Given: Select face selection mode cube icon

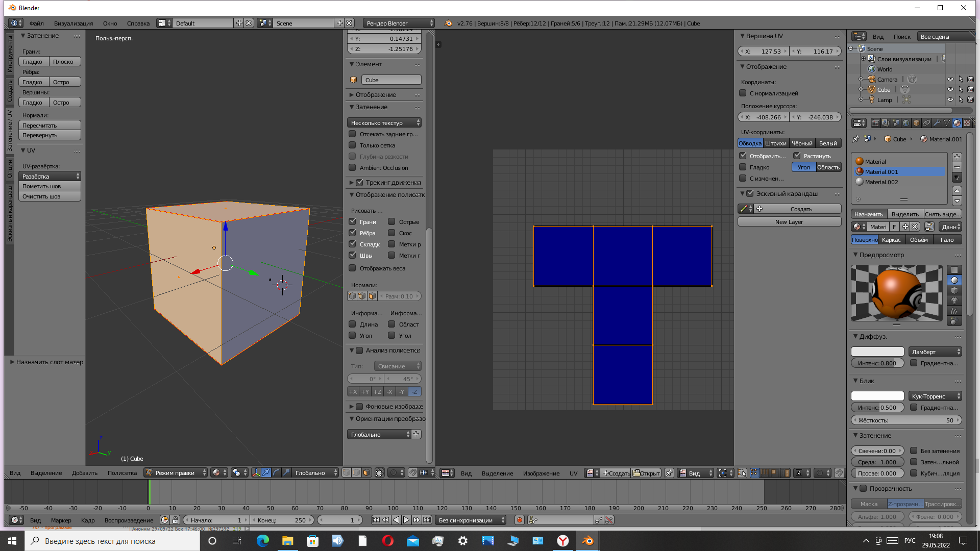Looking at the screenshot, I should (366, 473).
